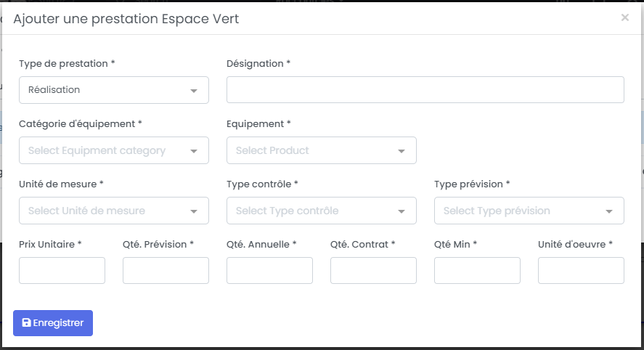Open the Equipement Select Product dropdown
Screen dimensions: 644x350
321,150
